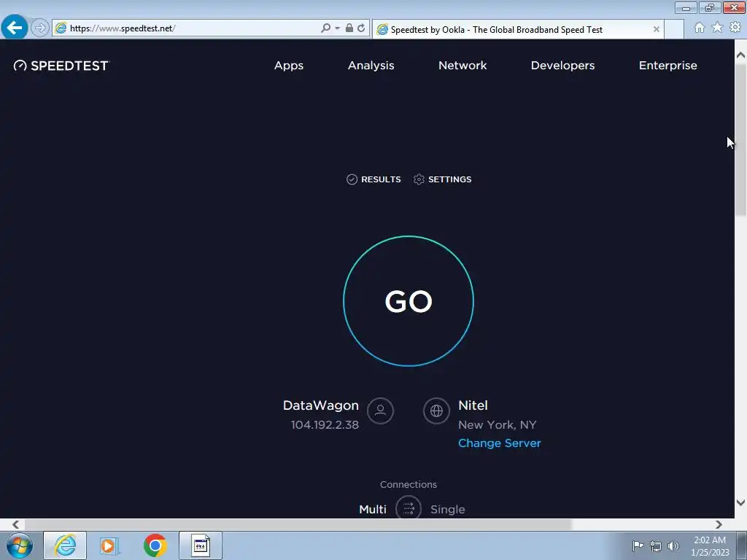Open the SETTINGS link

tap(443, 179)
